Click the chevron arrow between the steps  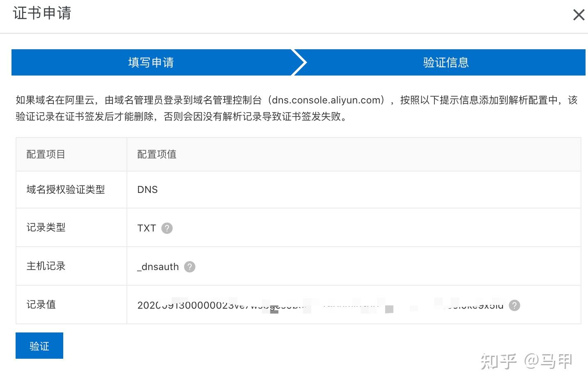[x=300, y=62]
